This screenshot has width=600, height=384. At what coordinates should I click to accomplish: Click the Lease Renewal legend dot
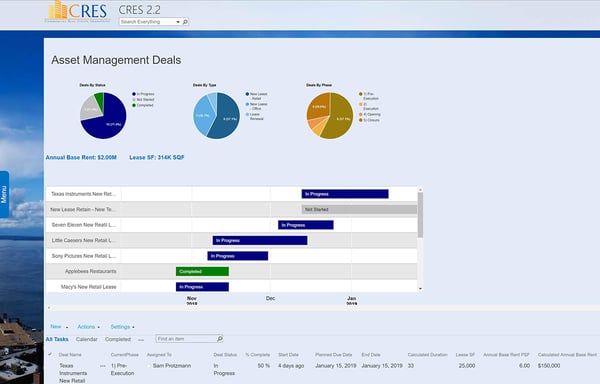(247, 114)
